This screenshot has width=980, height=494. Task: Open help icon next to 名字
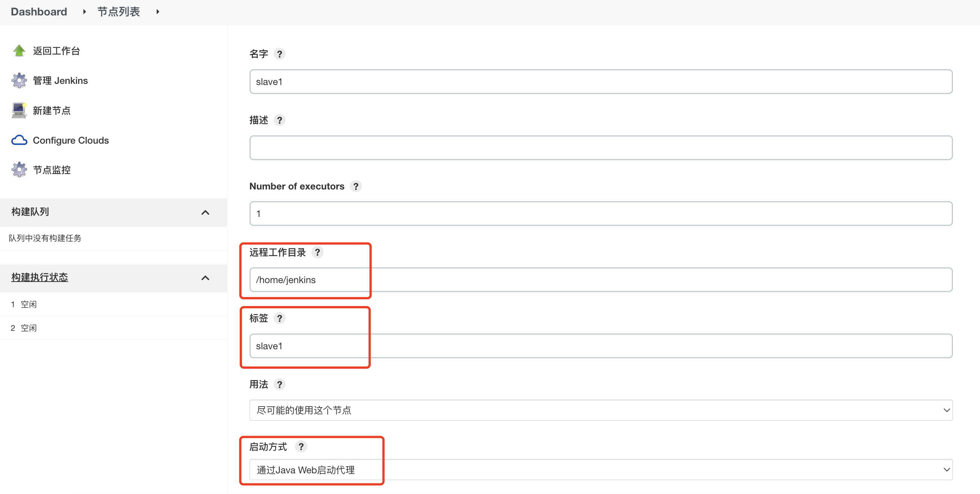click(280, 54)
